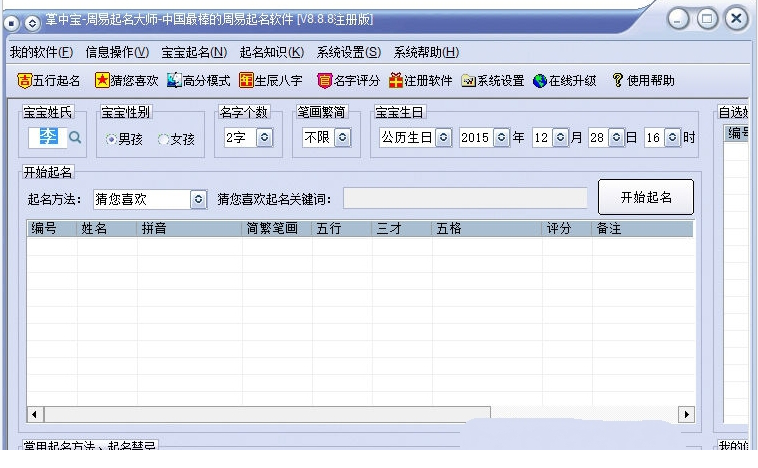This screenshot has width=758, height=468.
Task: Click the 宝宝姓氏 field containing 李
Action: (x=48, y=137)
